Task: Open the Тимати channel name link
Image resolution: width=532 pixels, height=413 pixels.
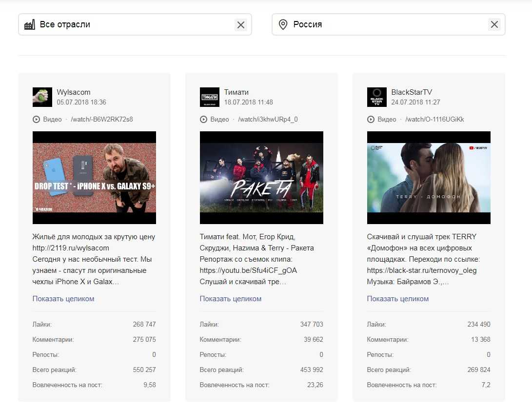Action: pos(236,92)
